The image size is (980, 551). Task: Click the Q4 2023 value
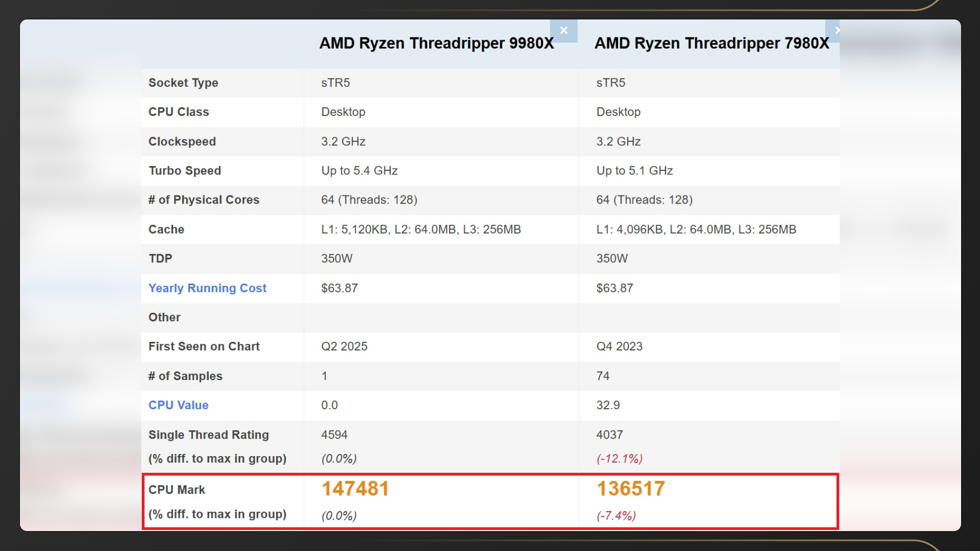619,346
